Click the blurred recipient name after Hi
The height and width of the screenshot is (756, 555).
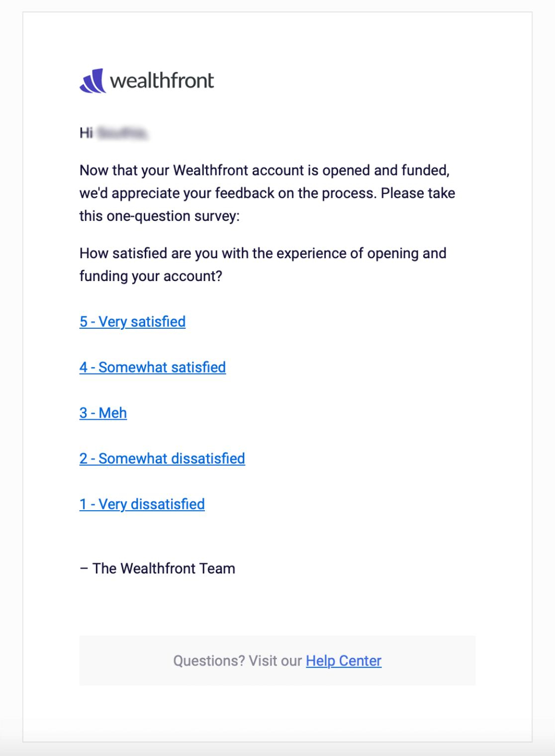pyautogui.click(x=122, y=133)
